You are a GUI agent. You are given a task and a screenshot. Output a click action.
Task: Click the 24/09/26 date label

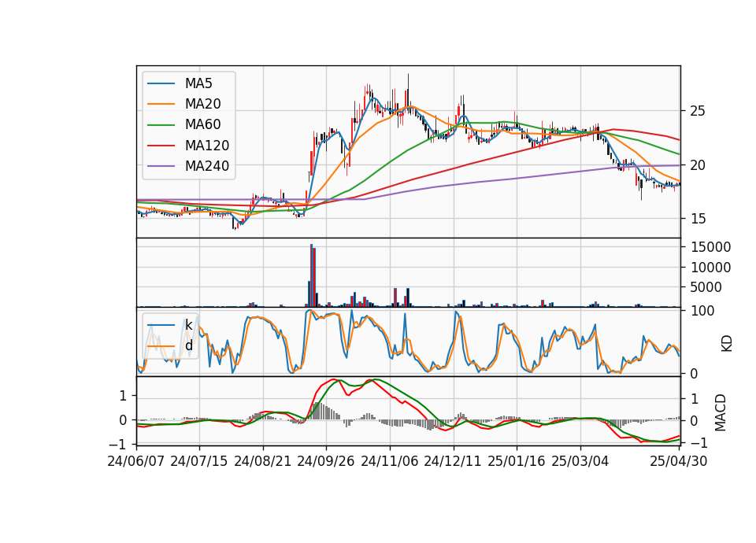click(x=326, y=461)
